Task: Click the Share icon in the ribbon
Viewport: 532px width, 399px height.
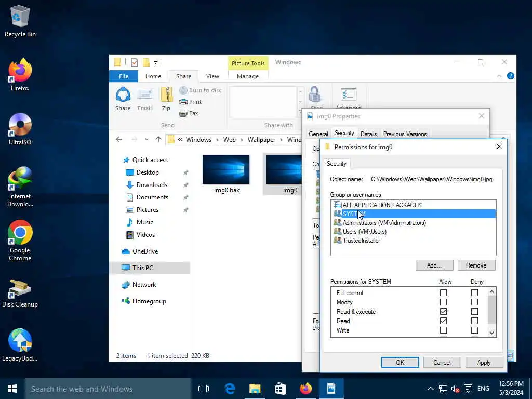Action: coord(123,99)
